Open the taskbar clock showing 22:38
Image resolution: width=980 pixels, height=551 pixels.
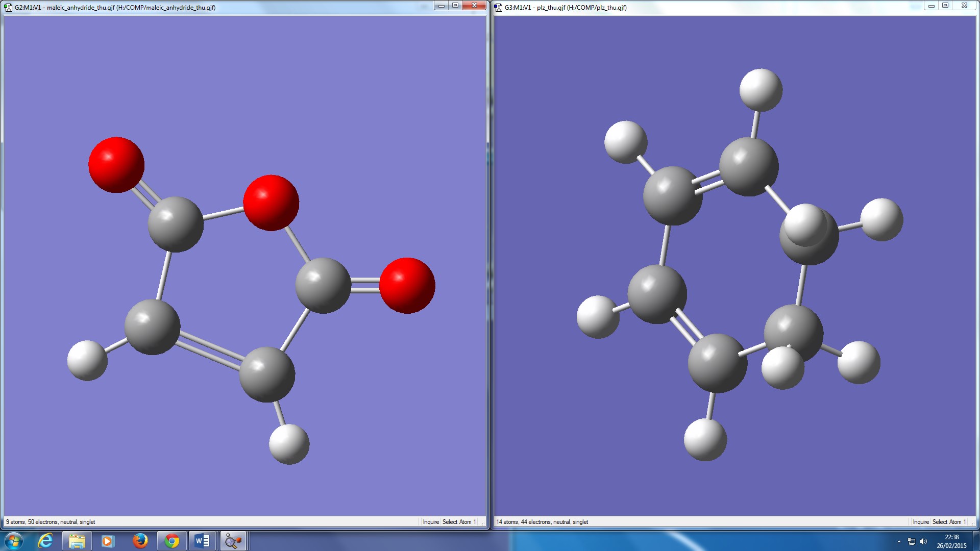pyautogui.click(x=951, y=541)
